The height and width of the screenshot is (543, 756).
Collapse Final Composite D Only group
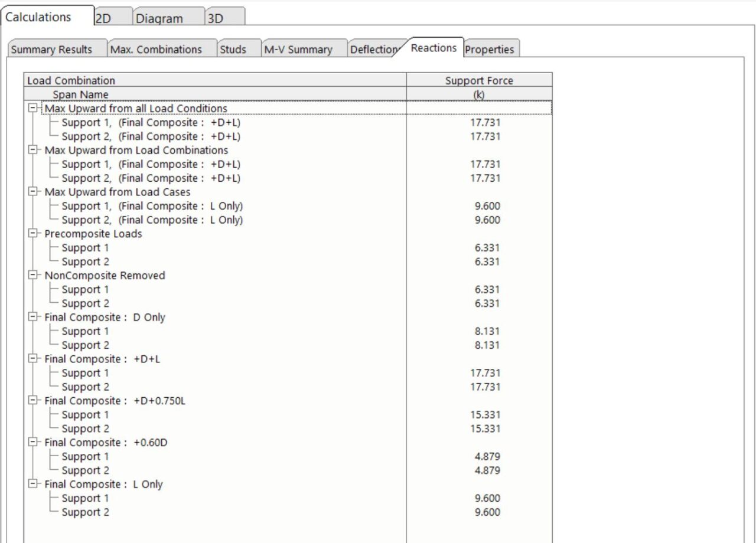[x=34, y=318]
